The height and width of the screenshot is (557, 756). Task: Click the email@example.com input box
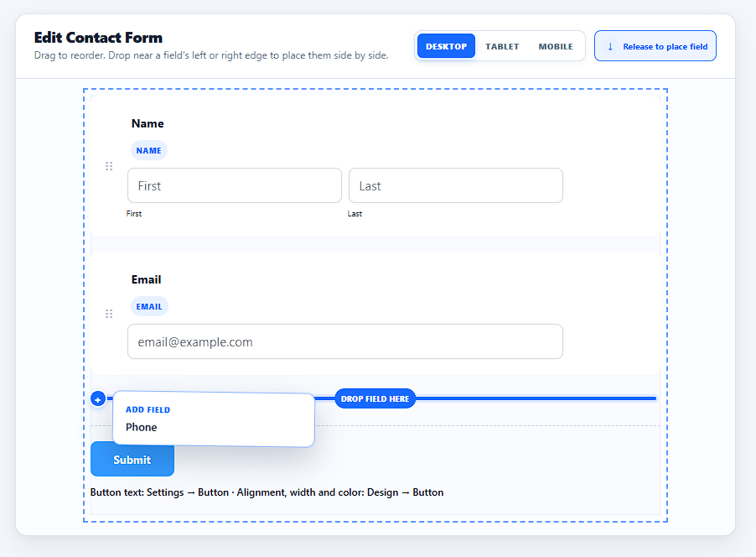pos(345,341)
